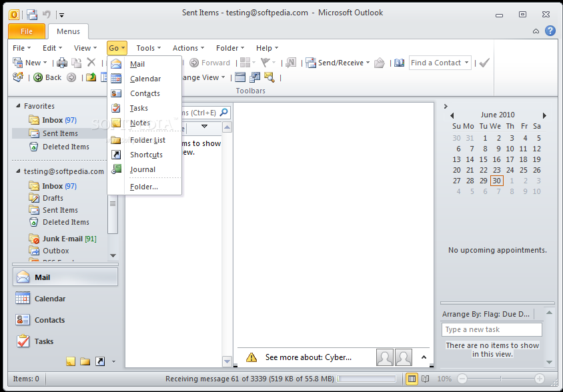
Task: Click the Categorize colored squares icon
Action: coord(245,63)
